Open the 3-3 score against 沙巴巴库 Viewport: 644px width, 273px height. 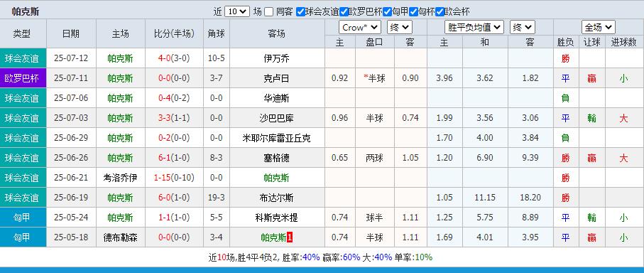[164, 118]
